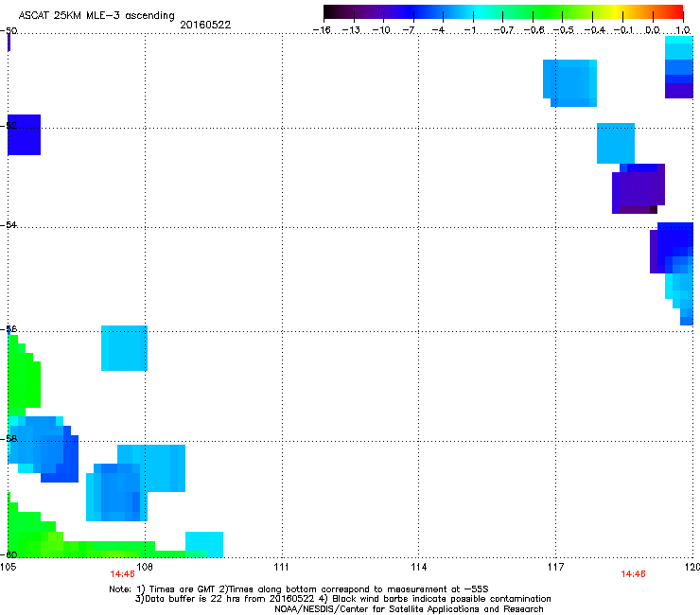Click the title 'ASCAT 25KM MLE-3 ascending'

[96, 15]
